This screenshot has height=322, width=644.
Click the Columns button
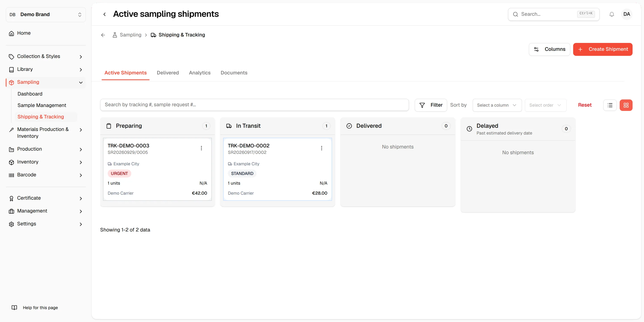(549, 49)
